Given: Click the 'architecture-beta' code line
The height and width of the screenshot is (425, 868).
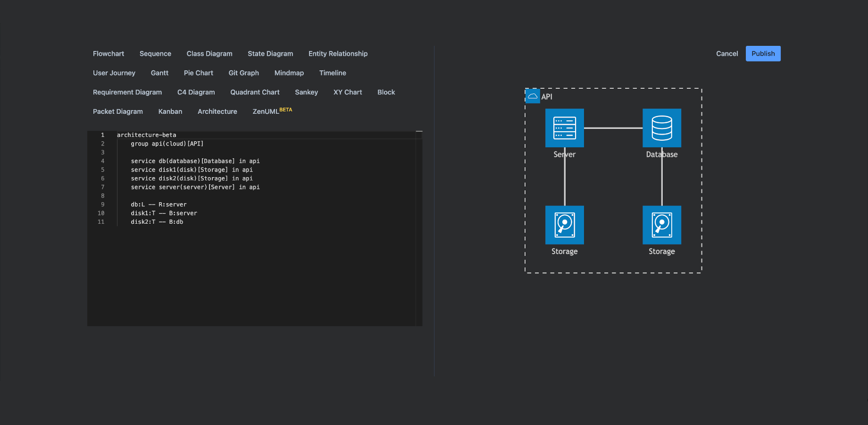Looking at the screenshot, I should click(147, 135).
